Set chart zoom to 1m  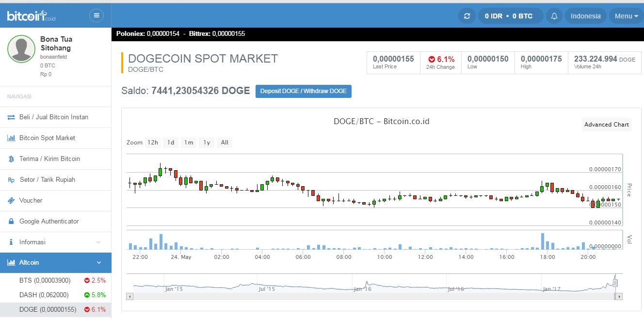[189, 143]
